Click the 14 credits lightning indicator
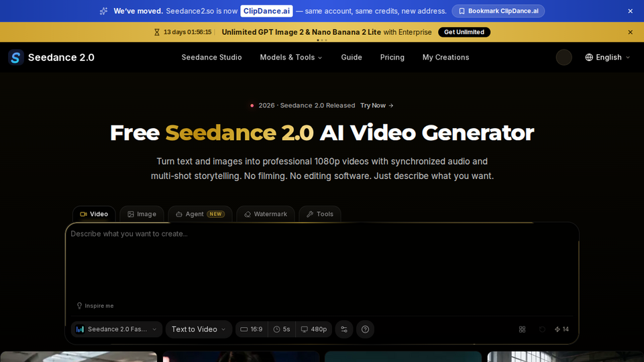Screen dimensions: 644x362 561,329
